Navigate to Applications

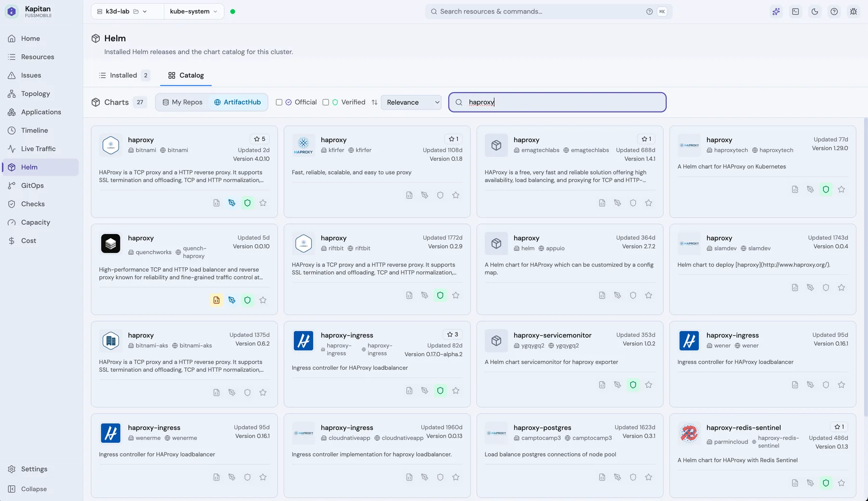point(41,112)
